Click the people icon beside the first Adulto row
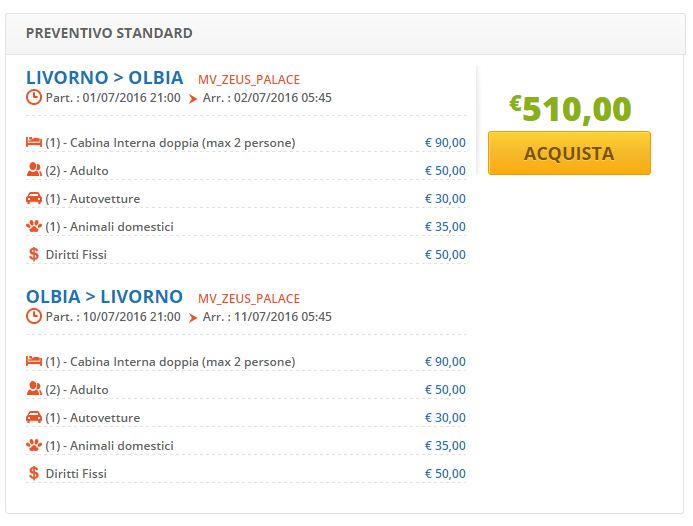Image resolution: width=693 pixels, height=526 pixels. pos(34,170)
